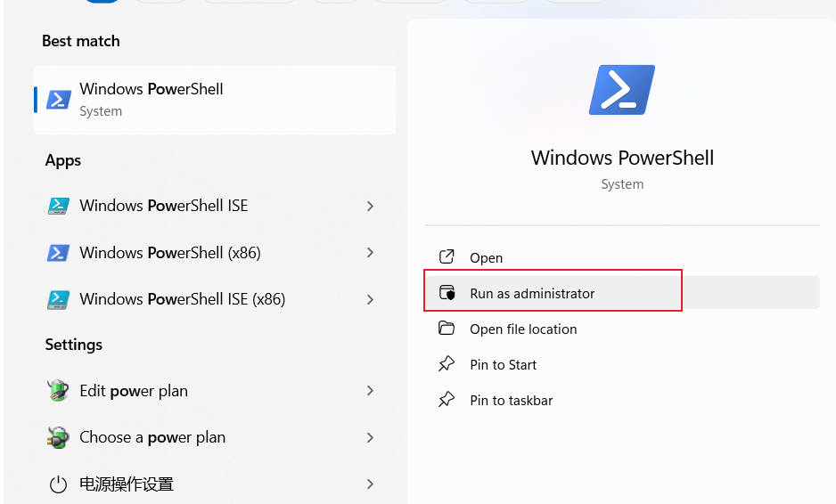This screenshot has width=836, height=504.
Task: Expand the 电源操作设置 chevron arrow
Action: (x=370, y=484)
